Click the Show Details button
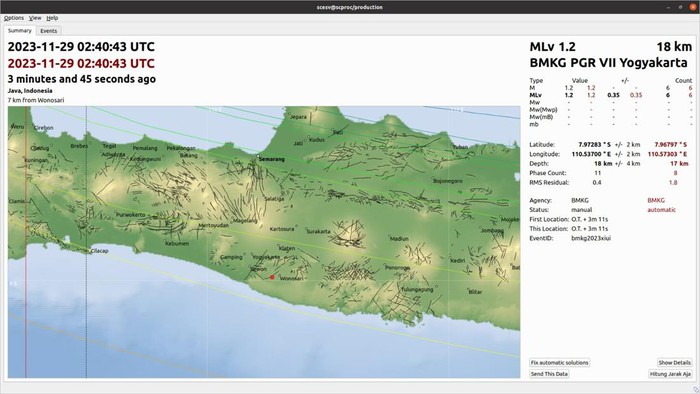 (x=675, y=362)
